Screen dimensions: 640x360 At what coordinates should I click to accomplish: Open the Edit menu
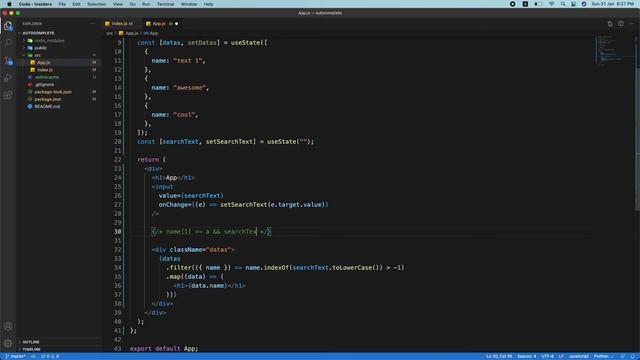76,4
